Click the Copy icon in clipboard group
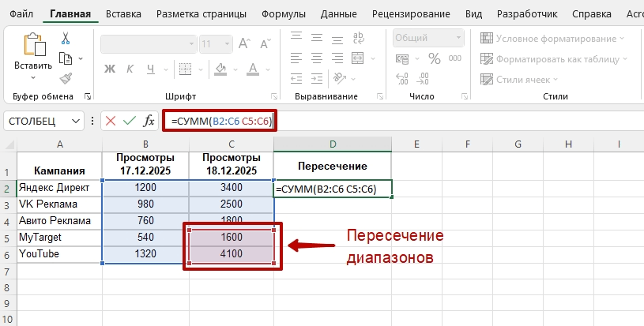Viewport: 644px width, 326px height. coord(66,58)
